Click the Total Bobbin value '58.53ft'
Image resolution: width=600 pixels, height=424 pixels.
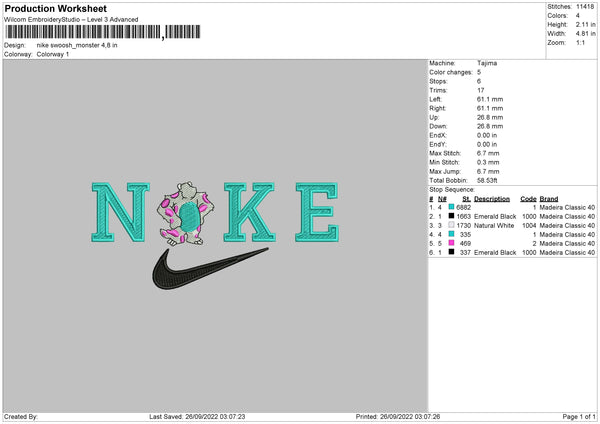pyautogui.click(x=487, y=181)
